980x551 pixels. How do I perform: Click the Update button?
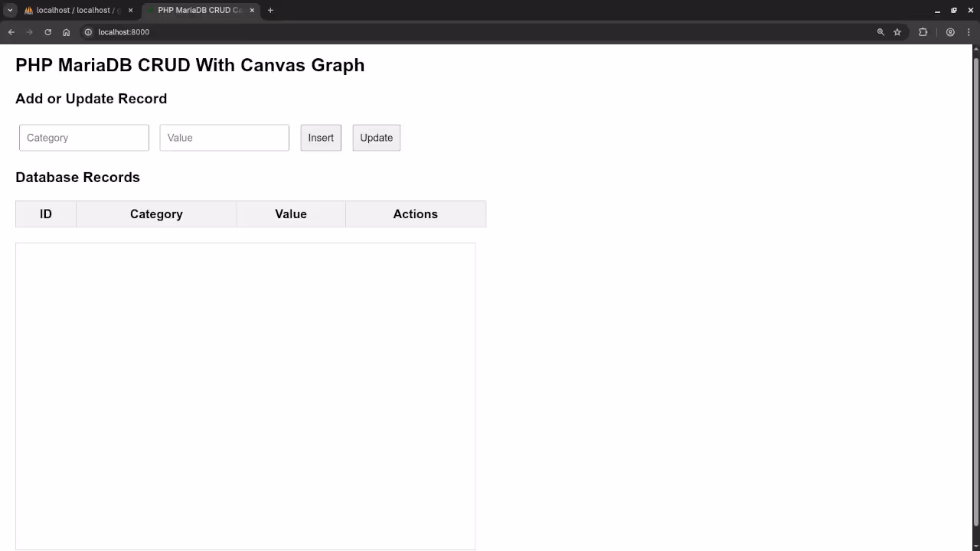pos(376,138)
